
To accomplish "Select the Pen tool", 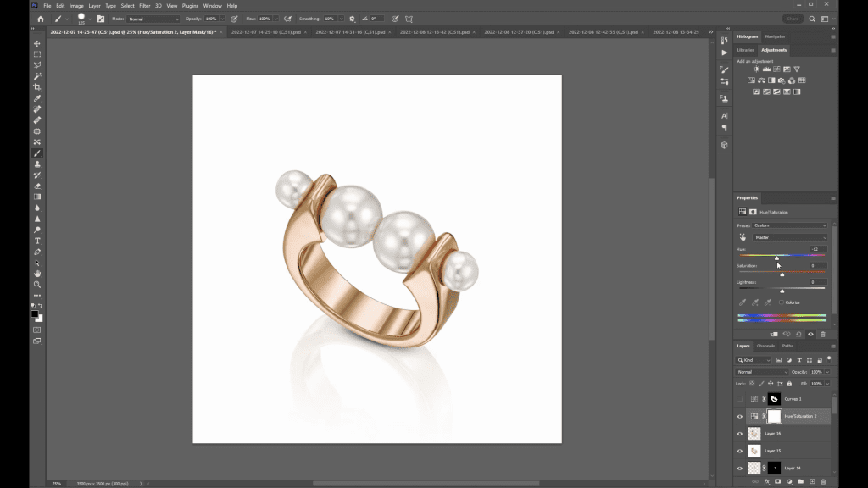I will pos(37,252).
